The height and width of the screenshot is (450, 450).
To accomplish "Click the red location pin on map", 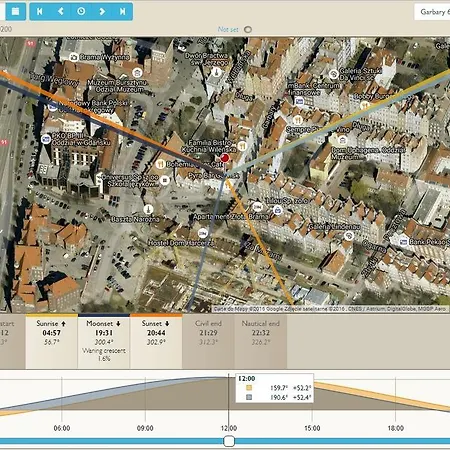I will pyautogui.click(x=225, y=159).
